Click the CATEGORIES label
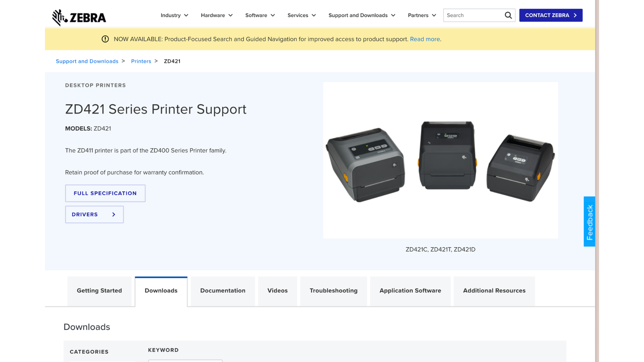 point(89,352)
